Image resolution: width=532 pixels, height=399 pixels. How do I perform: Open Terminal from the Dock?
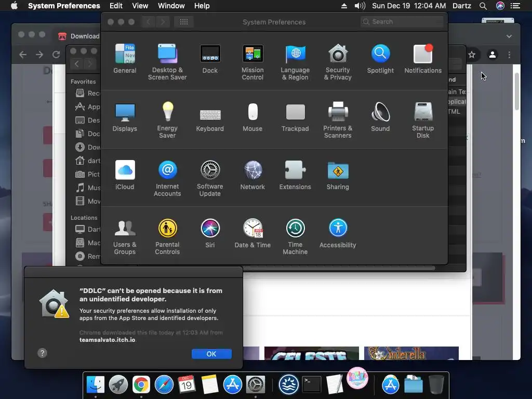(312, 385)
